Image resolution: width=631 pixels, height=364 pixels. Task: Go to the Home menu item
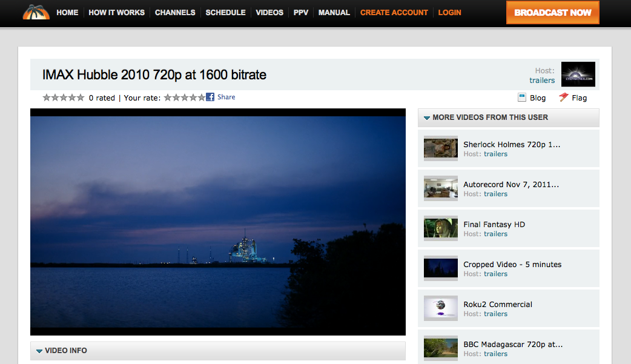[x=67, y=13]
